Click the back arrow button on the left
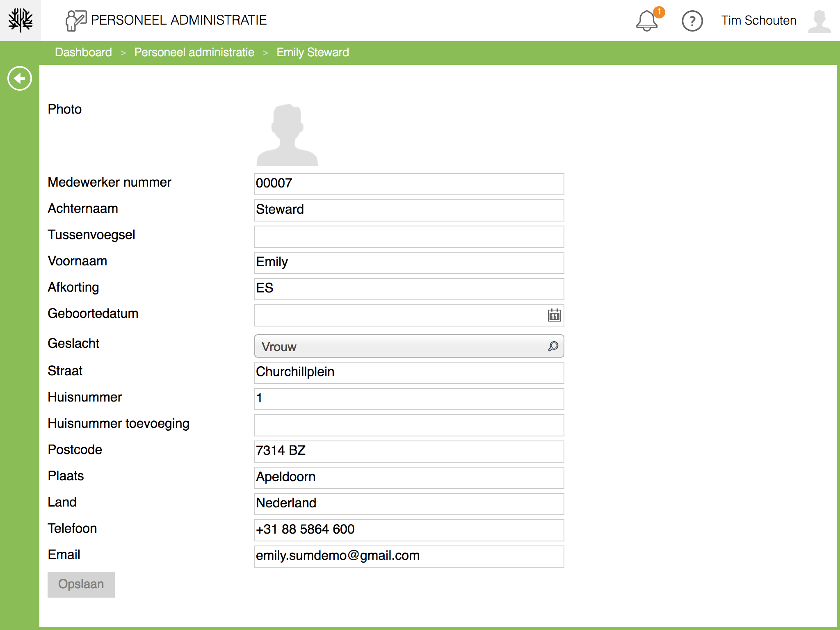 coord(19,78)
